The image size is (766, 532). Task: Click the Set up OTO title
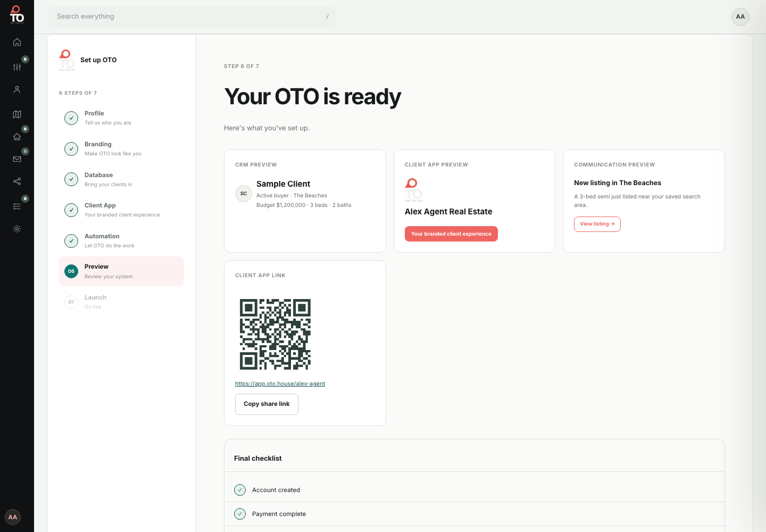[98, 60]
